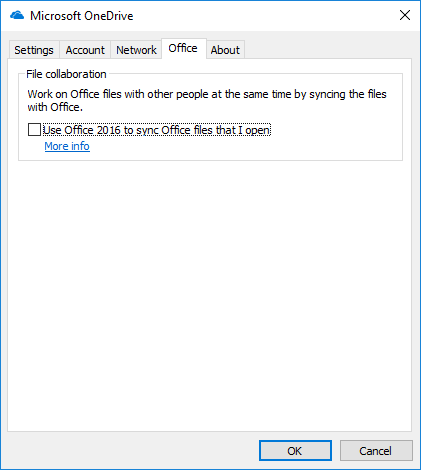Click the OneDrive cloud icon in title bar

[x=17, y=15]
